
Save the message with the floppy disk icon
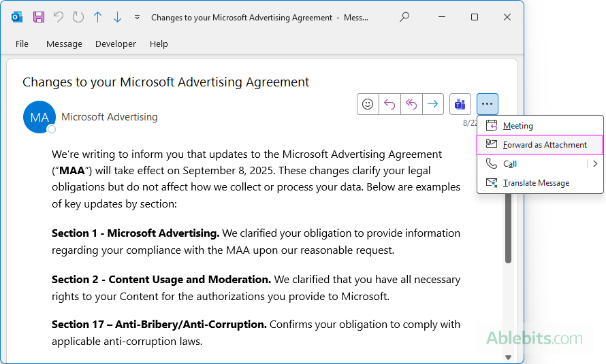39,18
